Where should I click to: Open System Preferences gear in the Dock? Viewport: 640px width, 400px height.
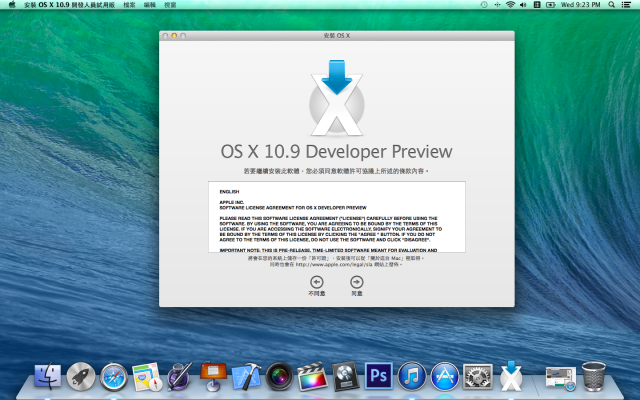(478, 376)
